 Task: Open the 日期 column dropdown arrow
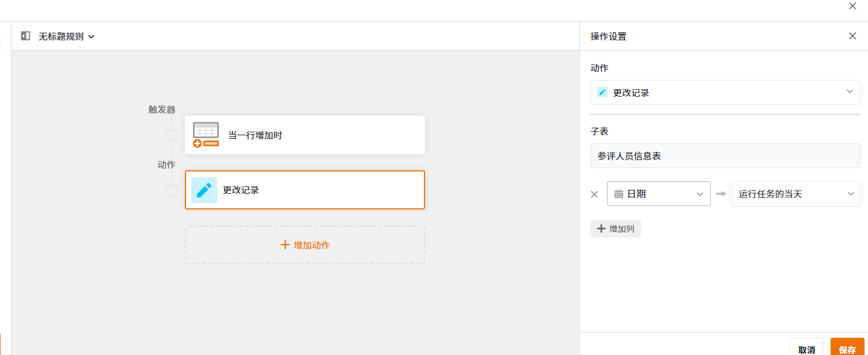tap(700, 194)
